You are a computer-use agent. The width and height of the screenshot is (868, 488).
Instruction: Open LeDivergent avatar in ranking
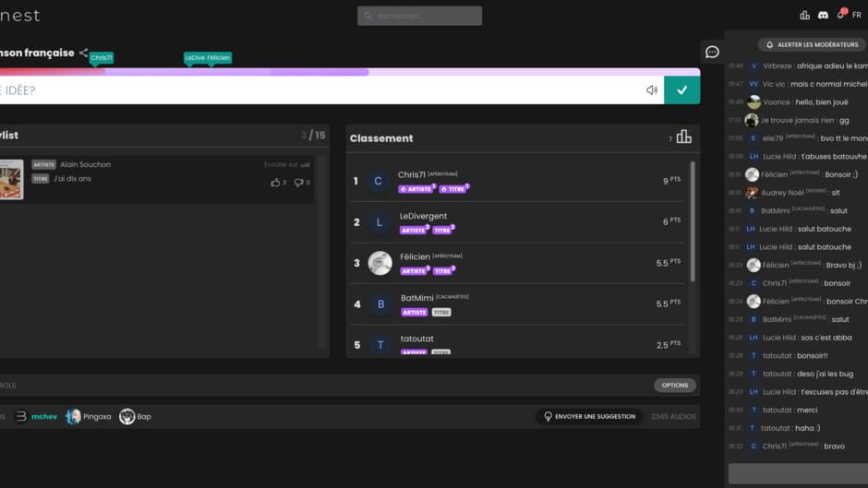[380, 222]
